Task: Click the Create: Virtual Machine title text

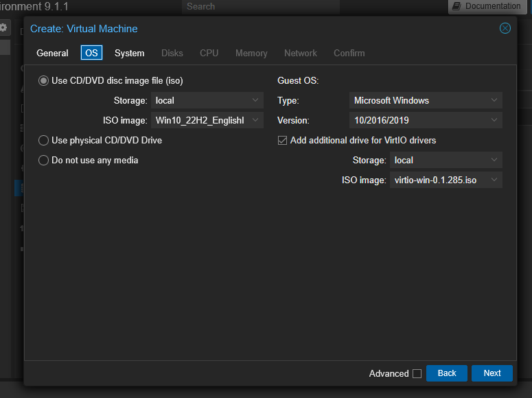Action: [84, 29]
